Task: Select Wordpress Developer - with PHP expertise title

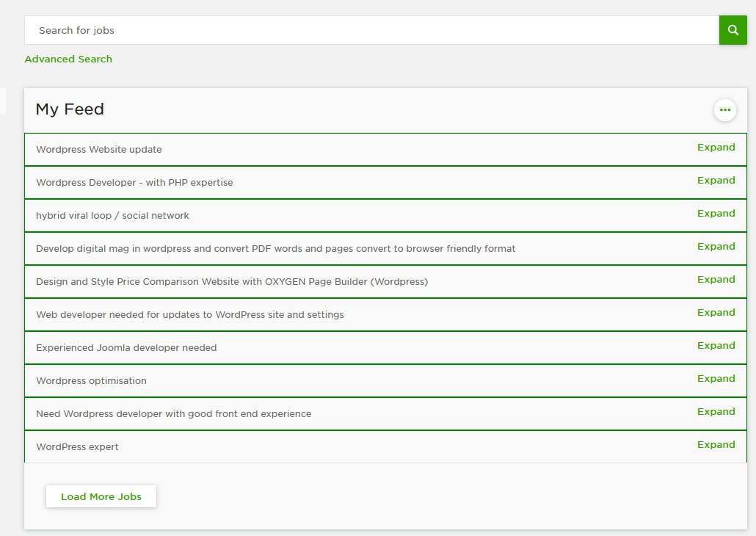Action: click(134, 182)
